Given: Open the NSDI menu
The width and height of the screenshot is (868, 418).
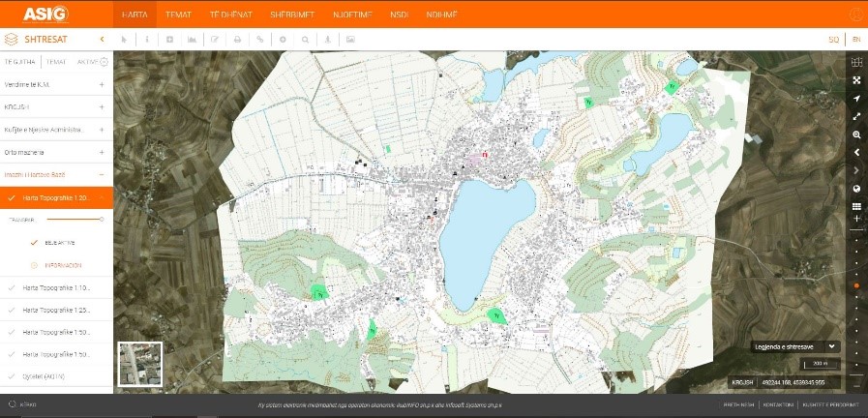Looking at the screenshot, I should 399,15.
